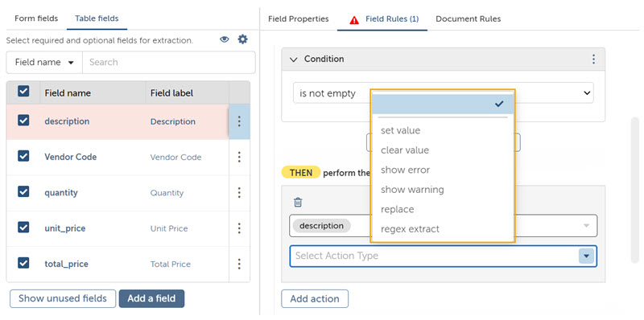Screen dimensions: 644x320
Task: Click the rules panel vertical scrollbar
Action: (x=635, y=190)
